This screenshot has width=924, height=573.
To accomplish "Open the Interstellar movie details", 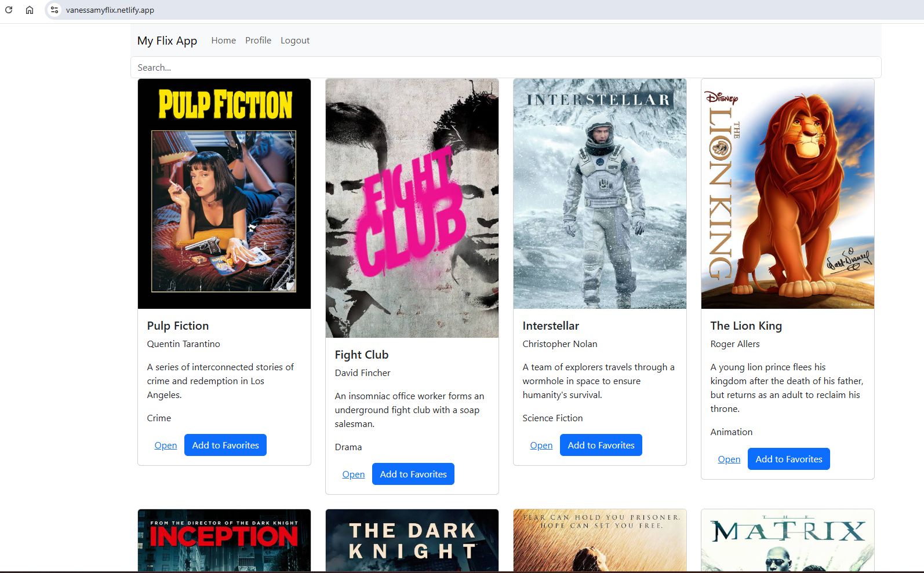I will pyautogui.click(x=541, y=445).
